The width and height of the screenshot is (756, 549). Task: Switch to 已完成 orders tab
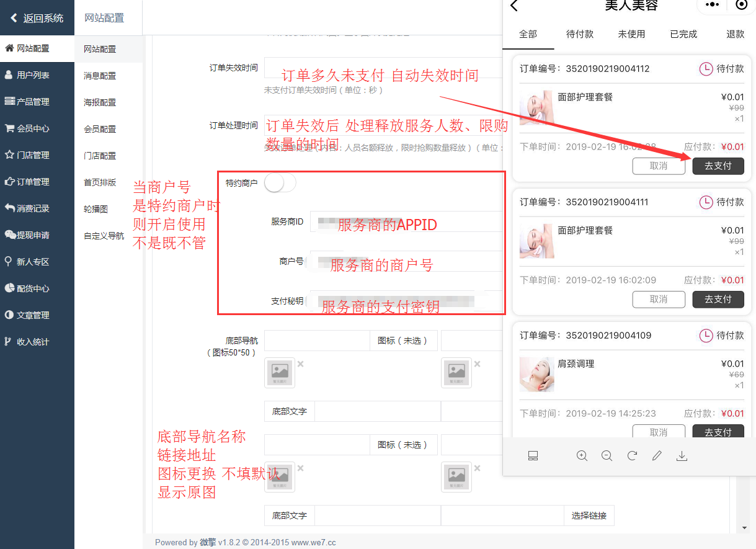coord(683,34)
